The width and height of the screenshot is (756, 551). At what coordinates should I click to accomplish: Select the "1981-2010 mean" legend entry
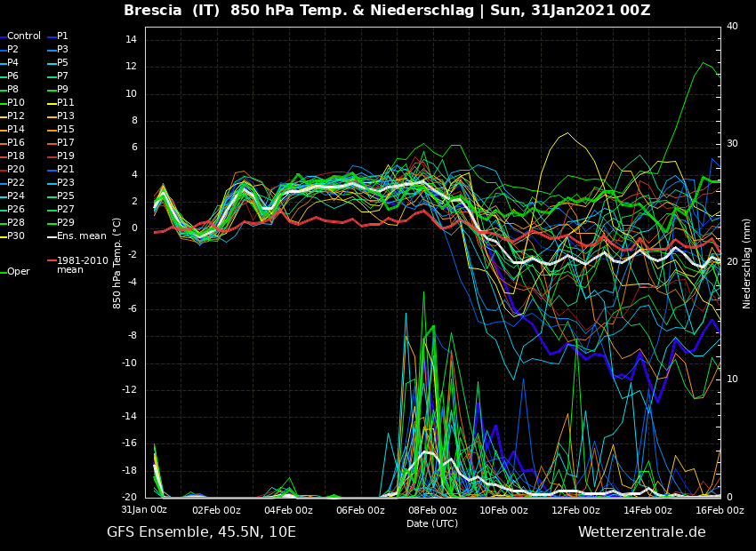pos(78,266)
